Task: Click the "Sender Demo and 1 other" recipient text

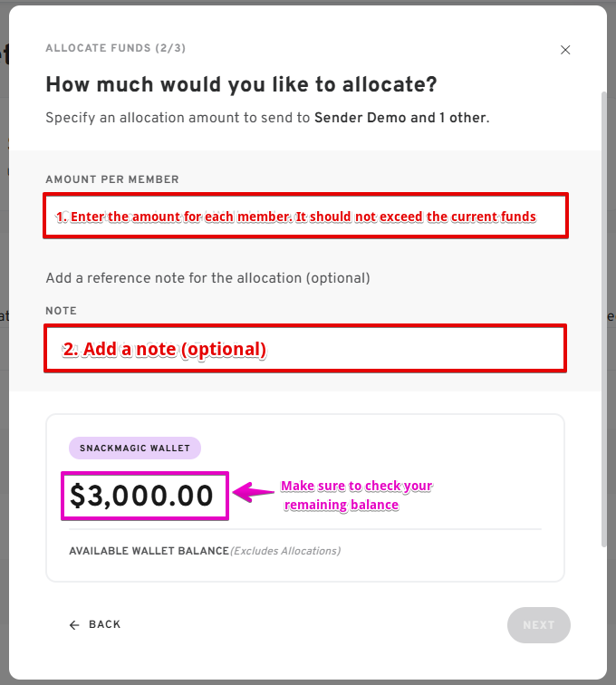Action: coord(399,118)
